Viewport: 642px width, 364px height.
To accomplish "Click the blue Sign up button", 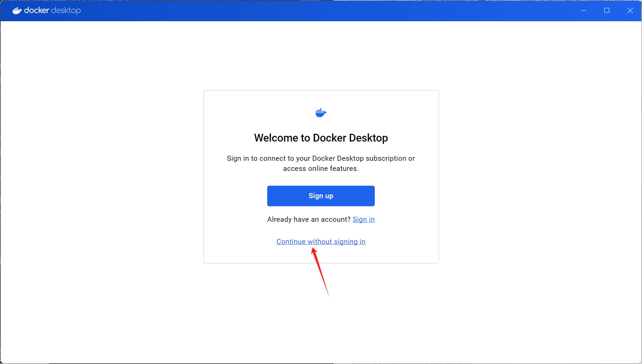I will coord(321,196).
